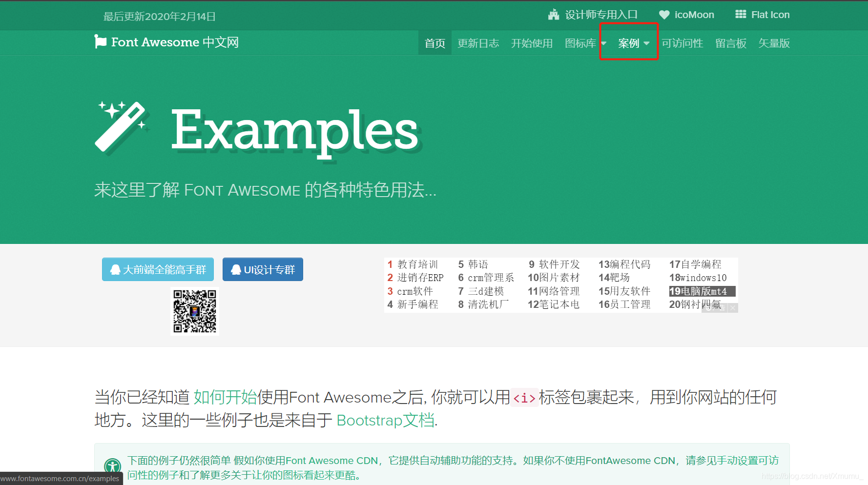Screen dimensions: 868x485
Task: Click highlighted ad entry 19 电脑版mt4
Action: coord(702,291)
